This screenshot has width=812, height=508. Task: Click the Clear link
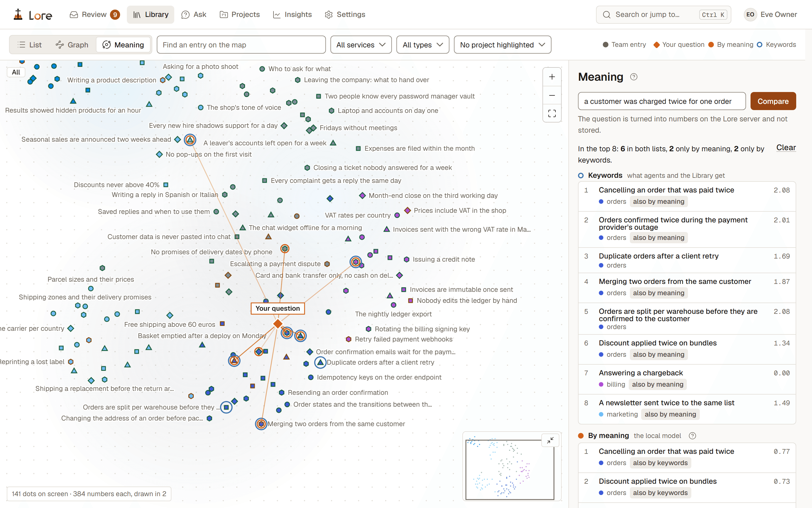pyautogui.click(x=786, y=148)
